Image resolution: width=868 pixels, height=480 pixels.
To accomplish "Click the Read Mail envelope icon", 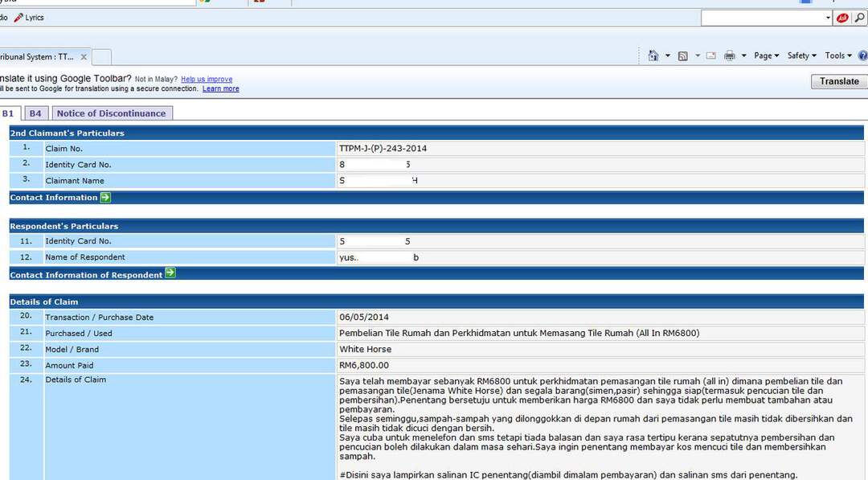I will point(710,55).
